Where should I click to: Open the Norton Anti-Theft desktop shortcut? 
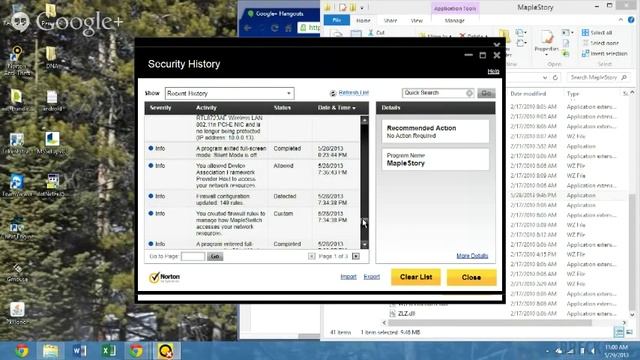(17, 60)
